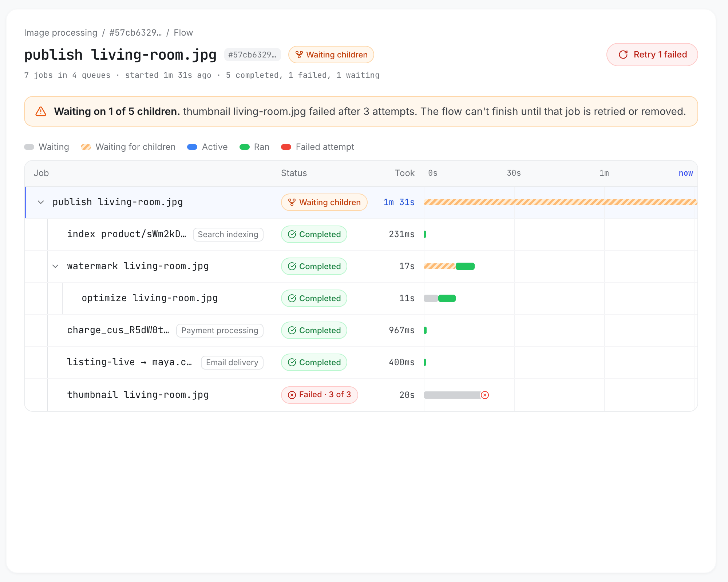Collapse the publish living-room.jpg row

coord(41,202)
